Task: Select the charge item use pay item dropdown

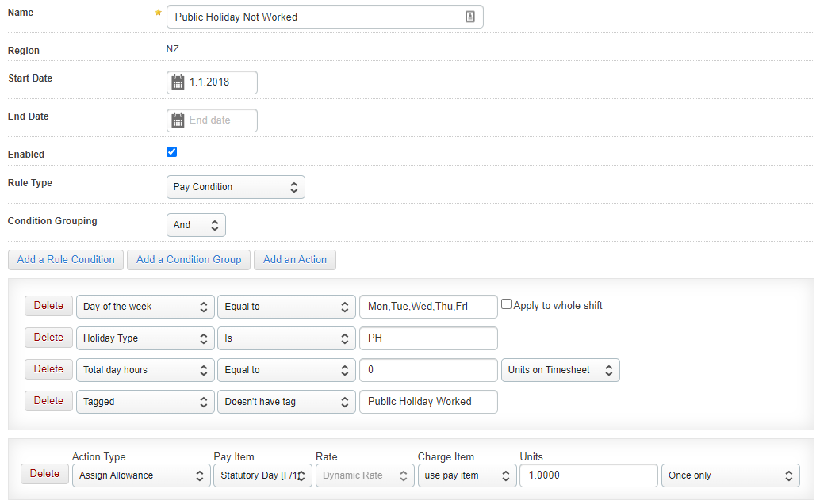Action: click(466, 475)
